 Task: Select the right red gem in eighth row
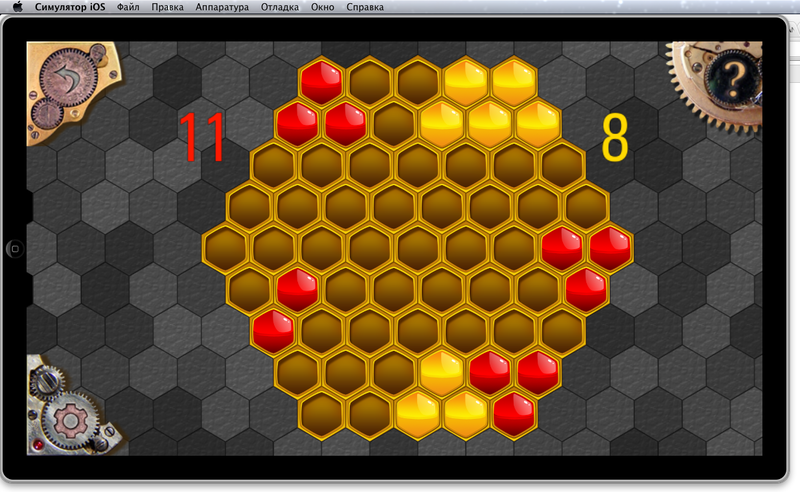point(538,373)
